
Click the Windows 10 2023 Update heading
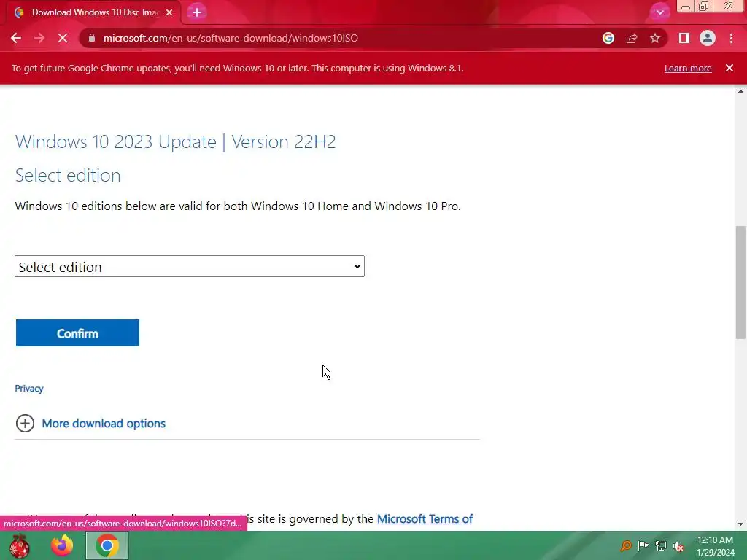tap(175, 142)
